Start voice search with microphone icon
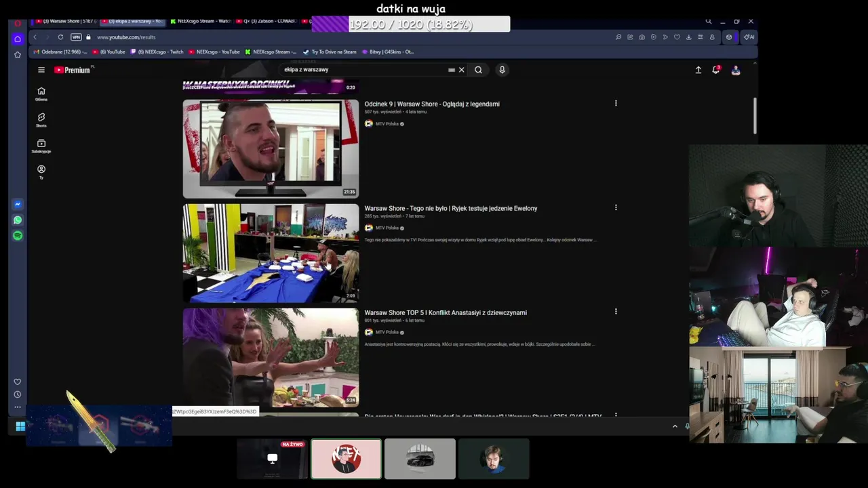 click(x=502, y=70)
